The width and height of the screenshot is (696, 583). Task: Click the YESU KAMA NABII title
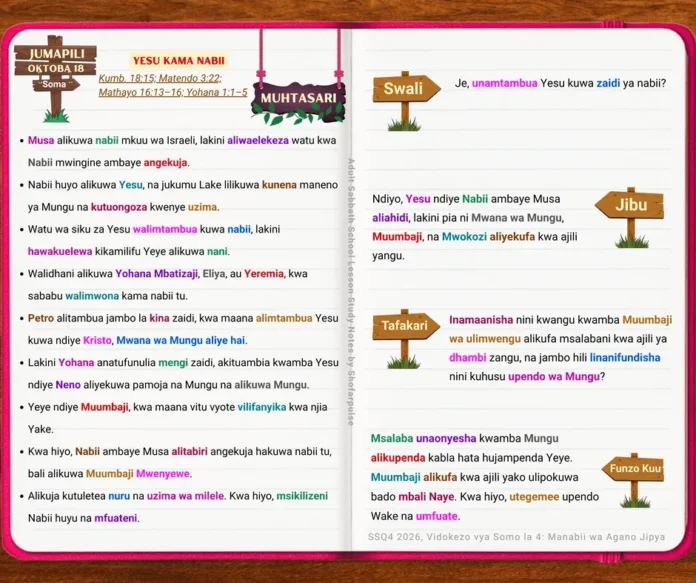pos(179,60)
